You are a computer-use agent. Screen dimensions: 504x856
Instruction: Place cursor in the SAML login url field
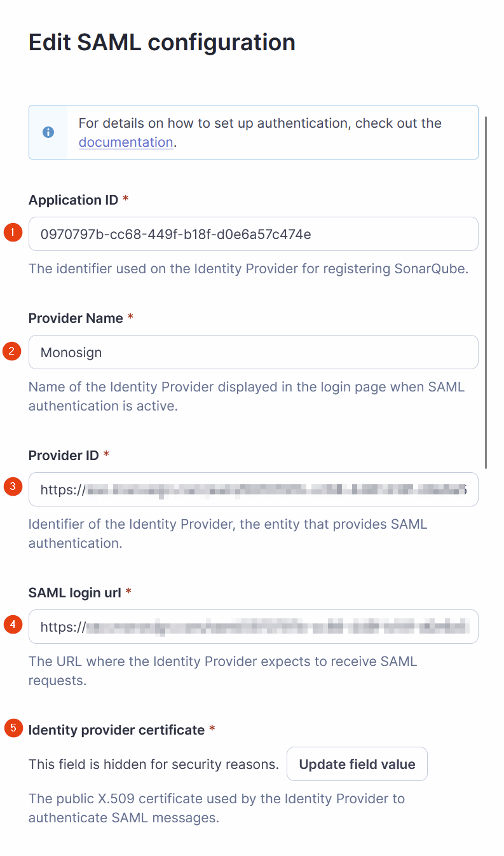pos(253,627)
